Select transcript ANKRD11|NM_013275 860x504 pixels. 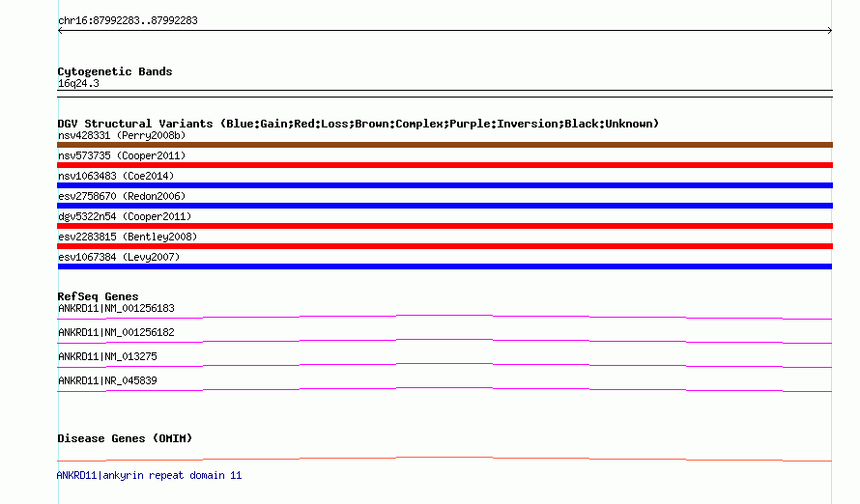point(107,356)
